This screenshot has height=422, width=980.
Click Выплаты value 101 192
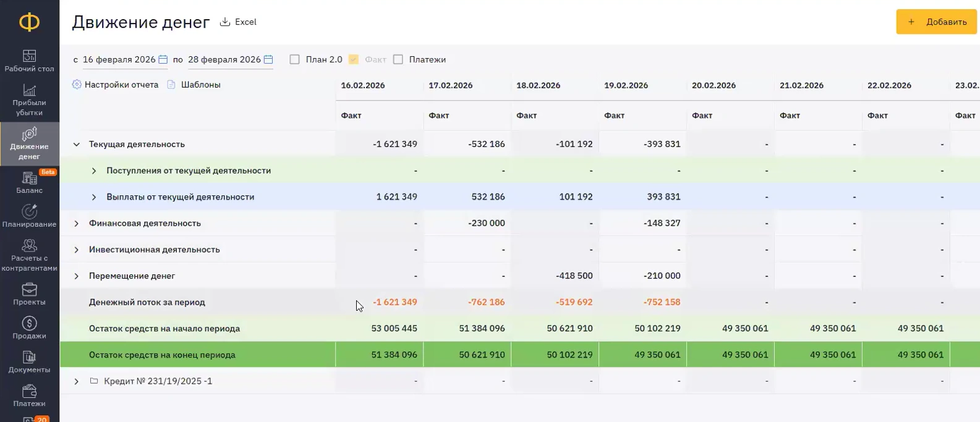coord(576,197)
